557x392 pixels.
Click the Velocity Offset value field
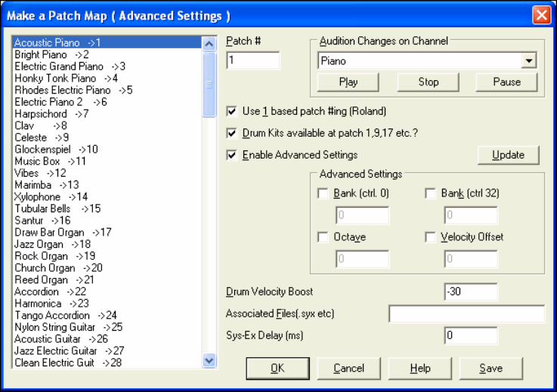471,259
